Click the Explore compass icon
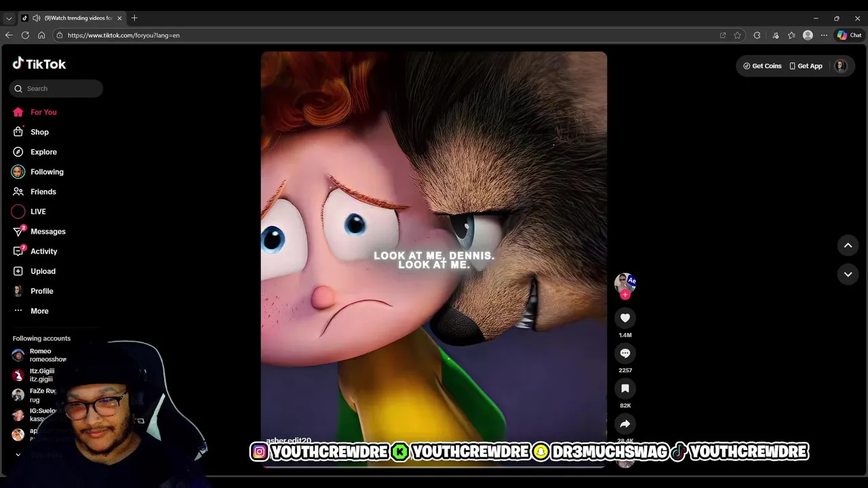Image resolution: width=868 pixels, height=488 pixels. 18,152
